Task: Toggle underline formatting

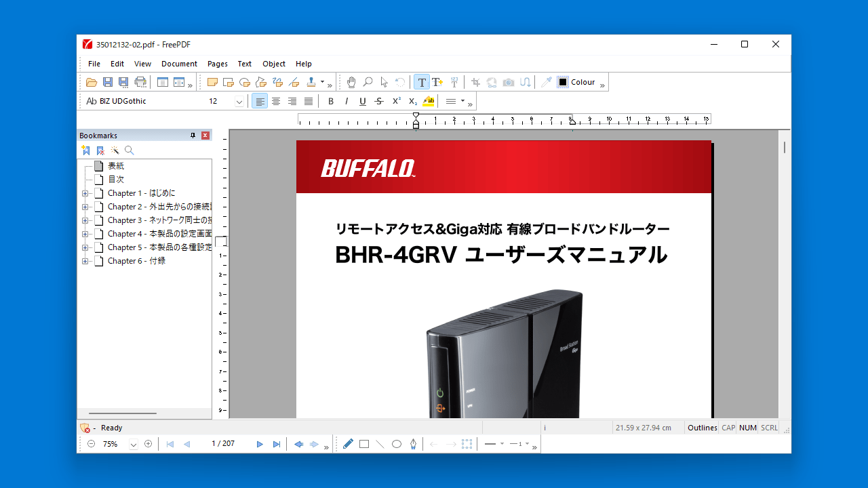Action: tap(363, 101)
